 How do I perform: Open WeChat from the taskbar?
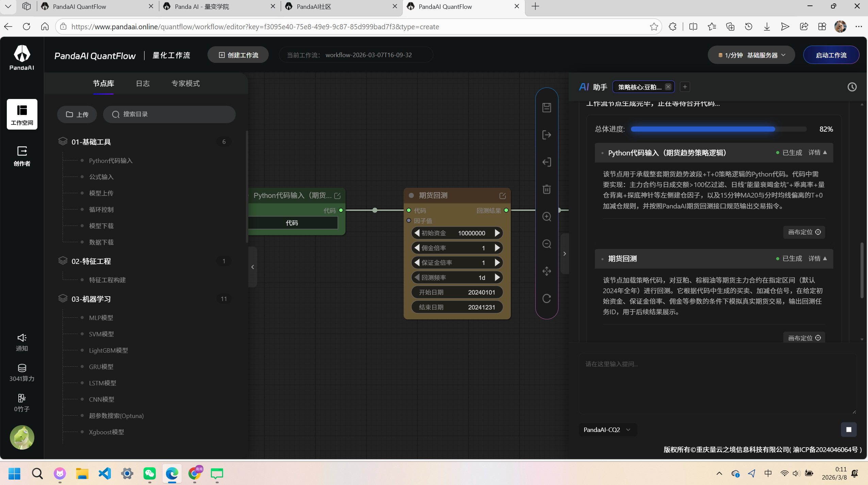(x=150, y=473)
